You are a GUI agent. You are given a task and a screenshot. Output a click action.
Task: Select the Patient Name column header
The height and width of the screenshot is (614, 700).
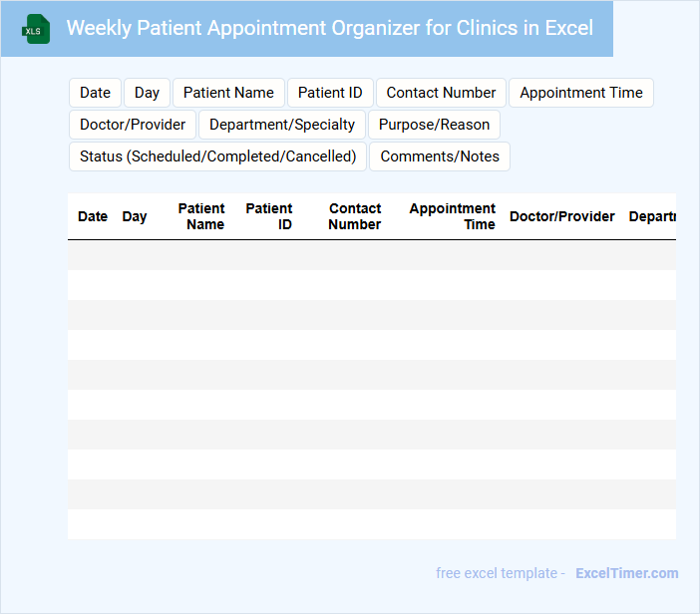coord(202,216)
